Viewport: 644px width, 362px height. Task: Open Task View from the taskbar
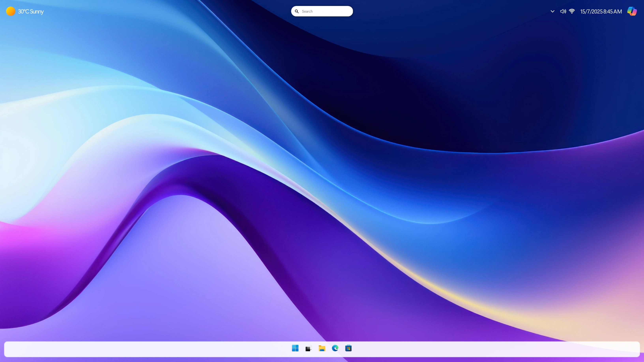[308, 348]
